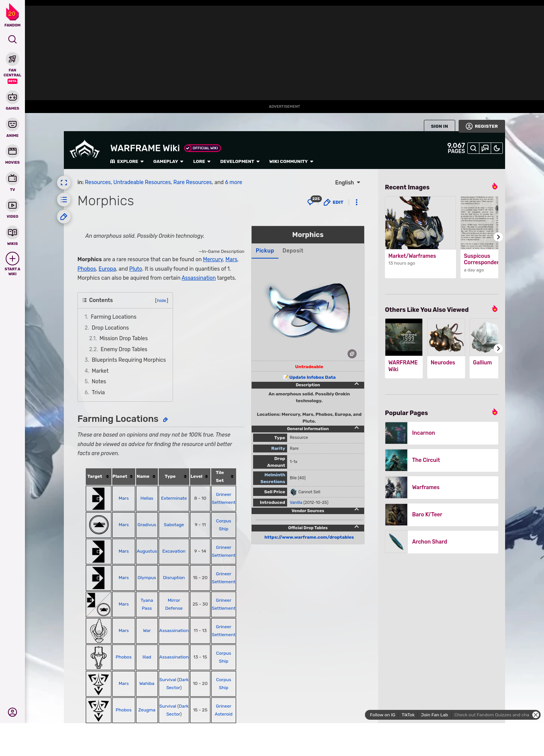Close the bottom notification bar
The image size is (544, 756).
[x=536, y=715]
